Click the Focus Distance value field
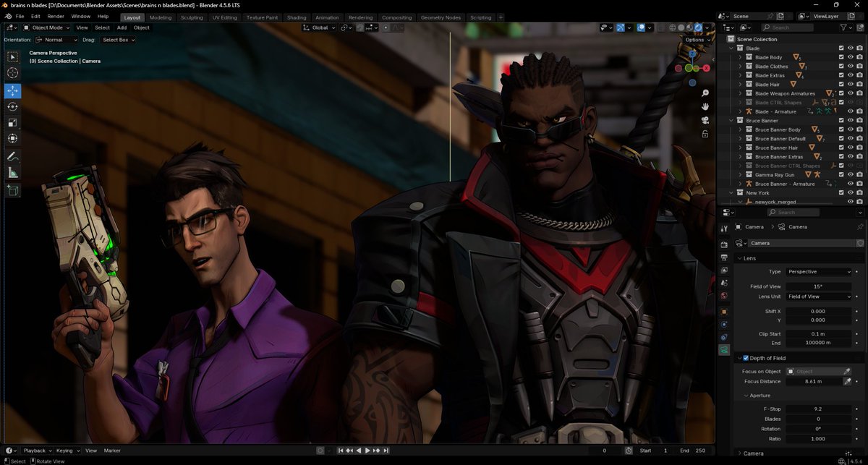The image size is (868, 465). pyautogui.click(x=813, y=381)
